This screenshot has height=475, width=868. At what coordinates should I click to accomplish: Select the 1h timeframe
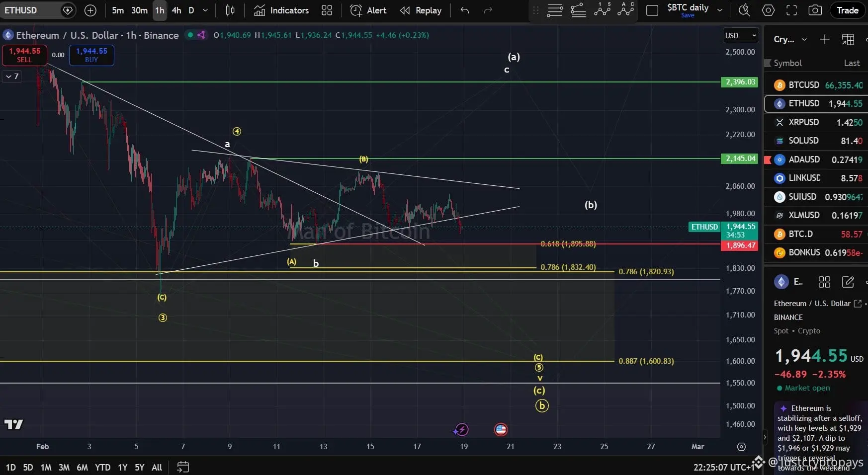tap(160, 10)
